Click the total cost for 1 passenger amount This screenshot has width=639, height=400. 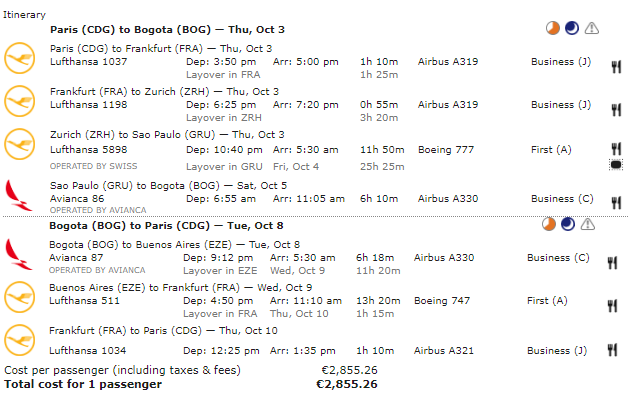[x=346, y=384]
